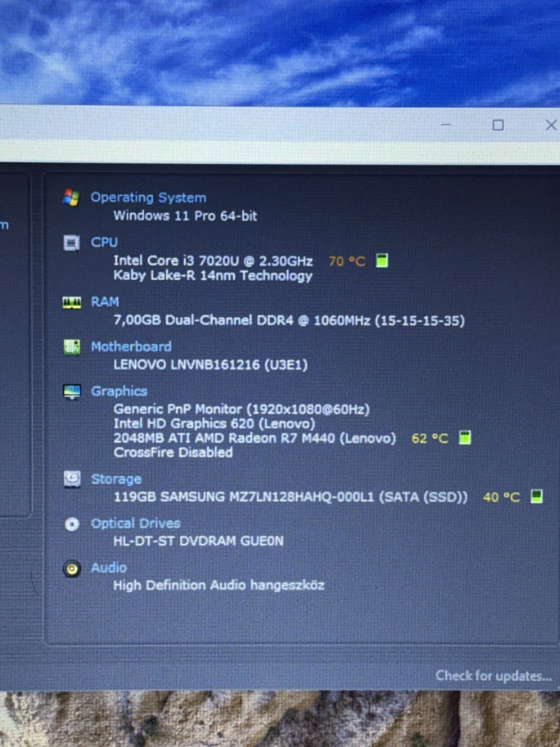Open the CPU section link
Image resolution: width=560 pixels, height=747 pixels.
pyautogui.click(x=104, y=242)
